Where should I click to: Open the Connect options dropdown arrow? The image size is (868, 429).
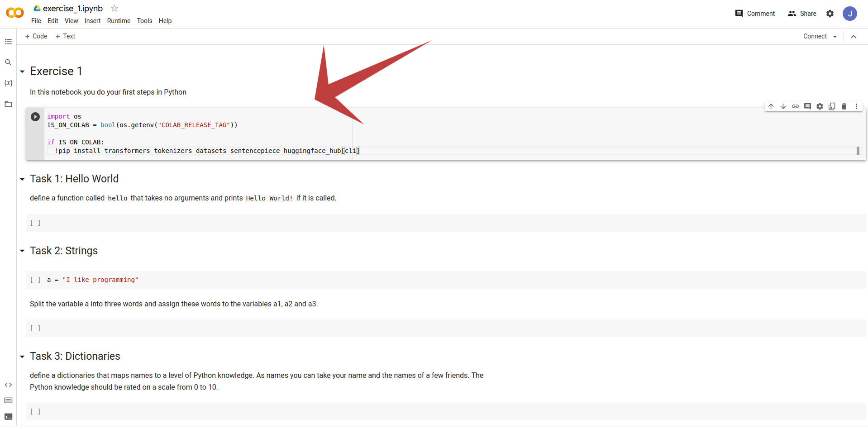click(835, 37)
